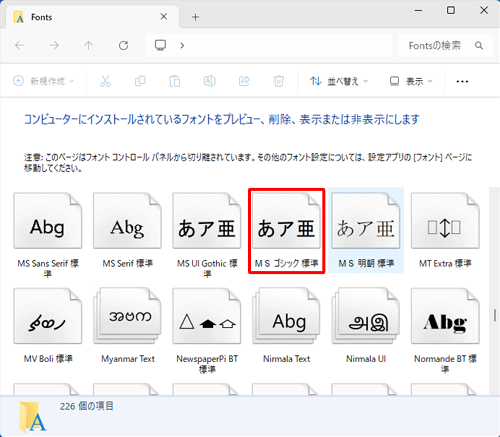Open the 表示 view menu
The width and height of the screenshot is (500, 437).
click(411, 81)
